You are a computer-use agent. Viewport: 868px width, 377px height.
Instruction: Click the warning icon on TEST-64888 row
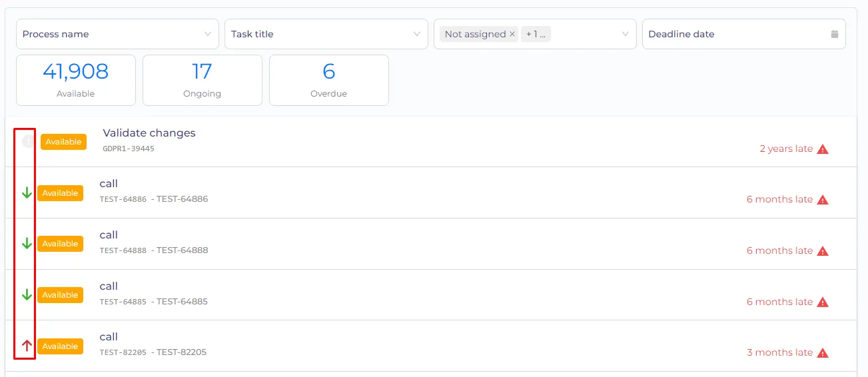tap(823, 251)
